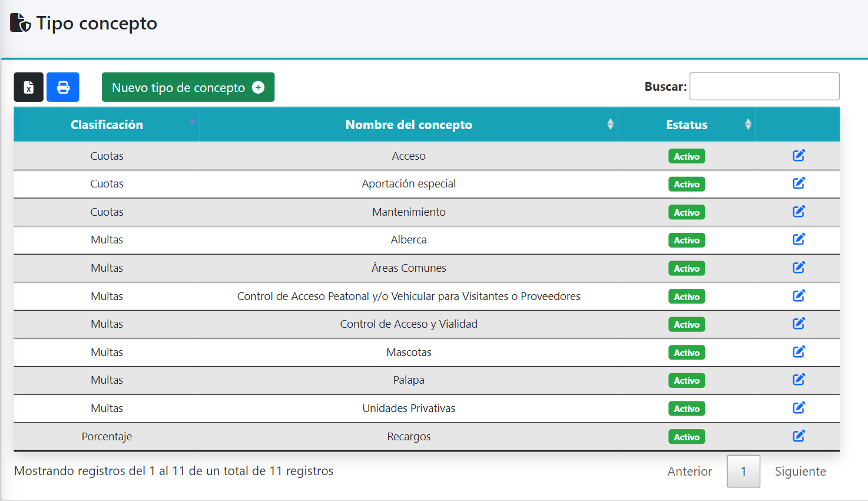Select the Unidades Privativas cell

click(409, 408)
